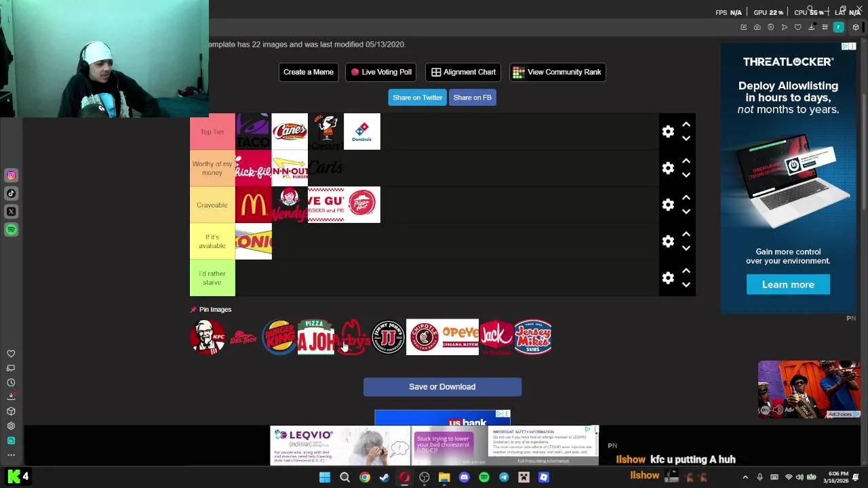Bookmark page with the toolbar heart icon
This screenshot has width=868, height=488.
pyautogui.click(x=797, y=27)
